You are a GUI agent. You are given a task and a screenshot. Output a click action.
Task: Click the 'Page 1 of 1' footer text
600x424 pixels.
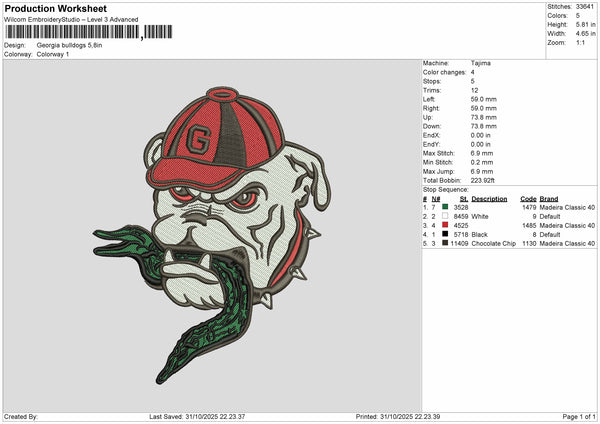(x=579, y=417)
